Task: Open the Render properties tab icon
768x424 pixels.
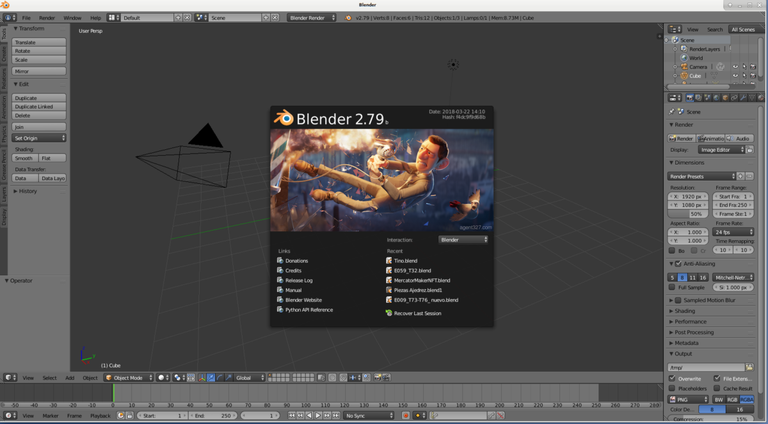Action: 690,97
